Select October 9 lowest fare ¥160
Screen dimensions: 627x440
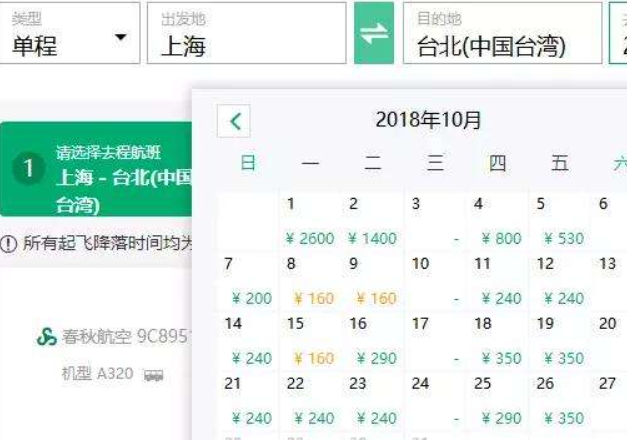[373, 282]
